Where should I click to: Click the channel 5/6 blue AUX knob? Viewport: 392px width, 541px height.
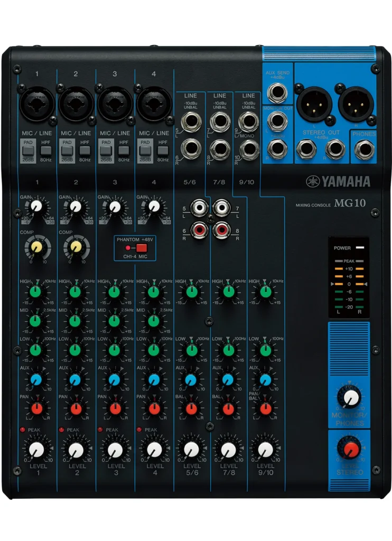click(x=191, y=380)
